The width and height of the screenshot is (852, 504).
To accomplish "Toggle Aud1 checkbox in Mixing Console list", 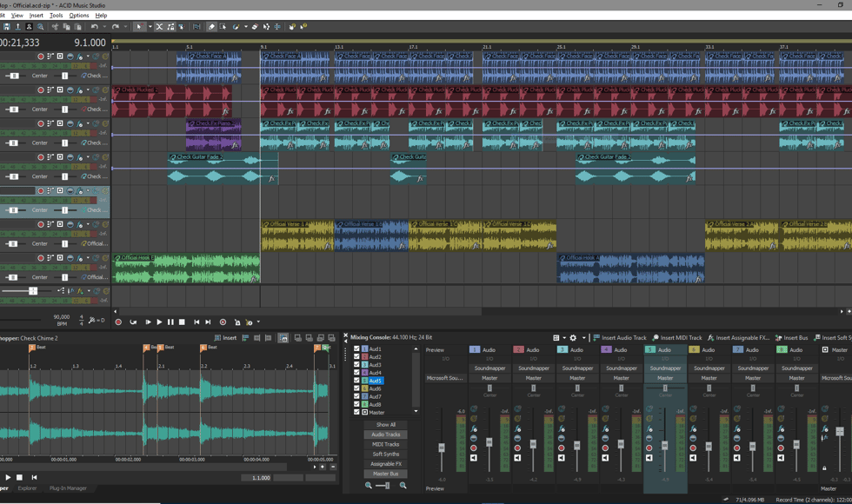I will point(357,348).
